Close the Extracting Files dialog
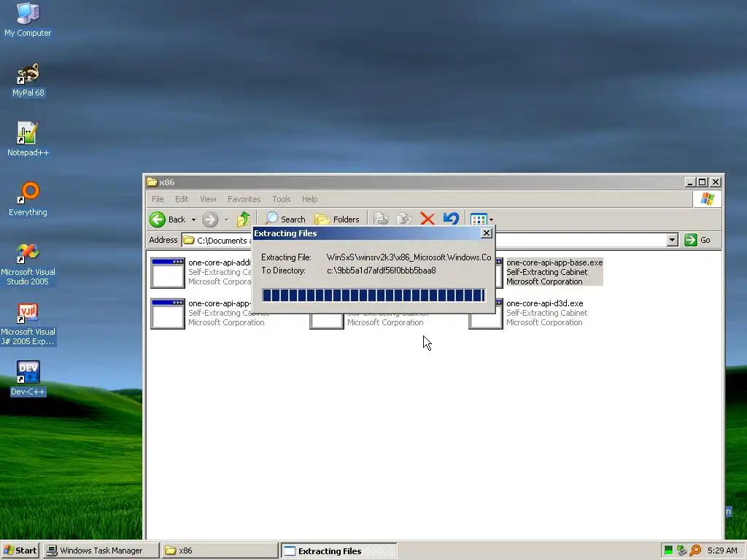 point(486,233)
